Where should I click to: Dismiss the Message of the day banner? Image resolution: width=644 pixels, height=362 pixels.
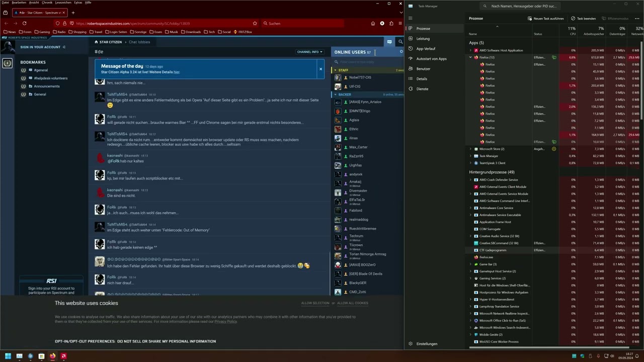click(x=320, y=69)
